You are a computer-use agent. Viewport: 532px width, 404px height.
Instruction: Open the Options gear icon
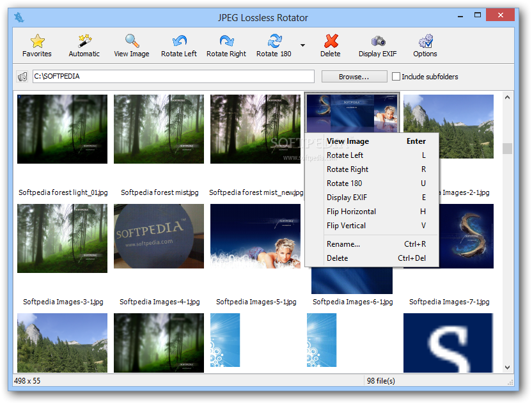pyautogui.click(x=425, y=41)
